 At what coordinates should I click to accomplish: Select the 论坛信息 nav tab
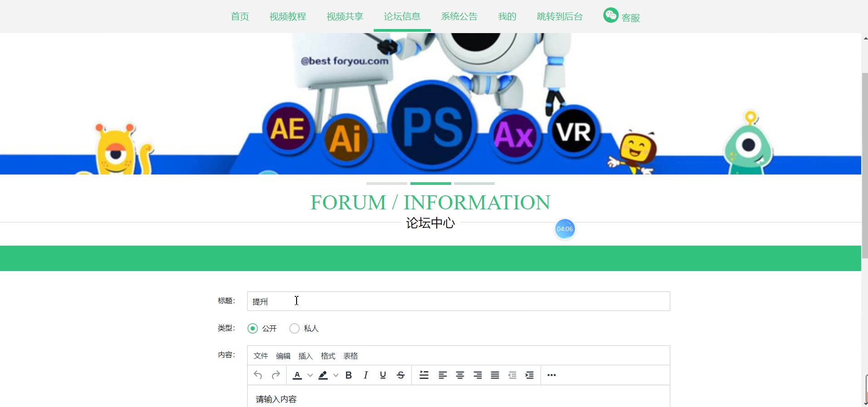[x=402, y=17]
